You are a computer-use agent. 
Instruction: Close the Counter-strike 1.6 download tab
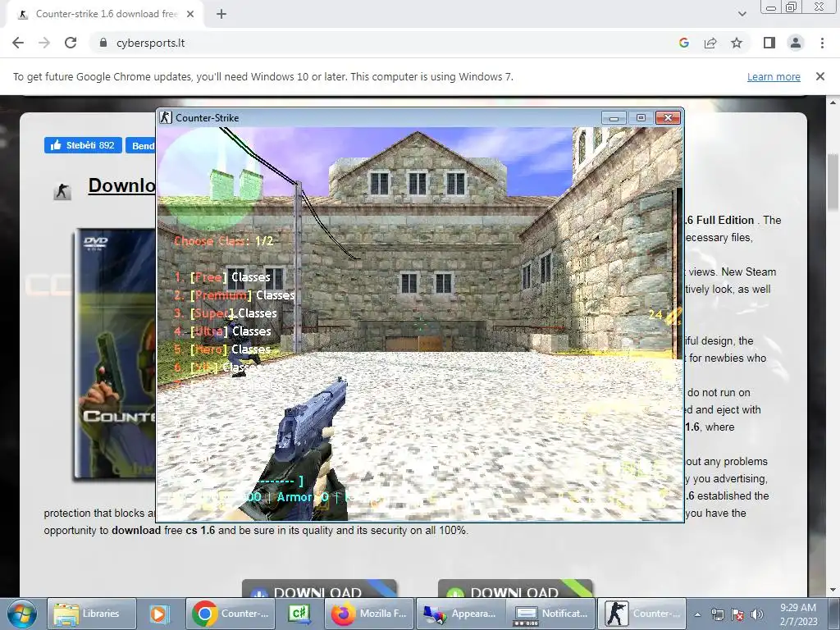point(190,14)
